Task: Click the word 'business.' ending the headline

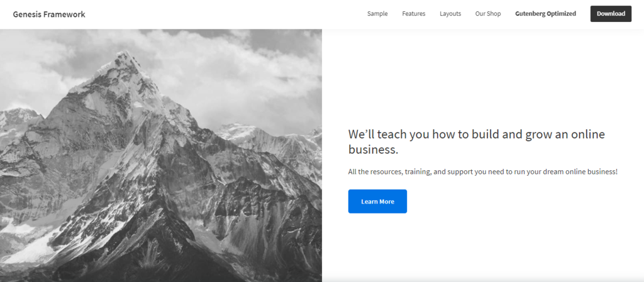Action: pyautogui.click(x=373, y=149)
